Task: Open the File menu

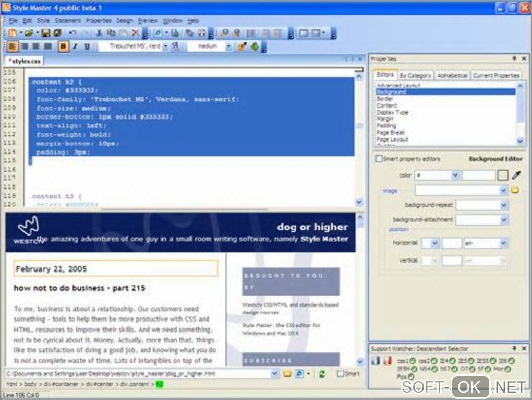Action: (13, 21)
